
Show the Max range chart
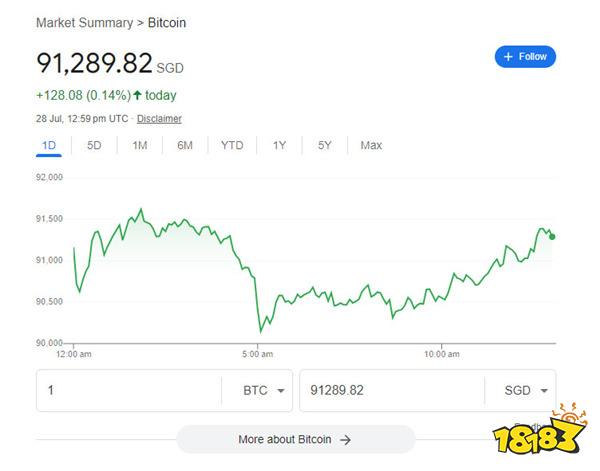371,145
